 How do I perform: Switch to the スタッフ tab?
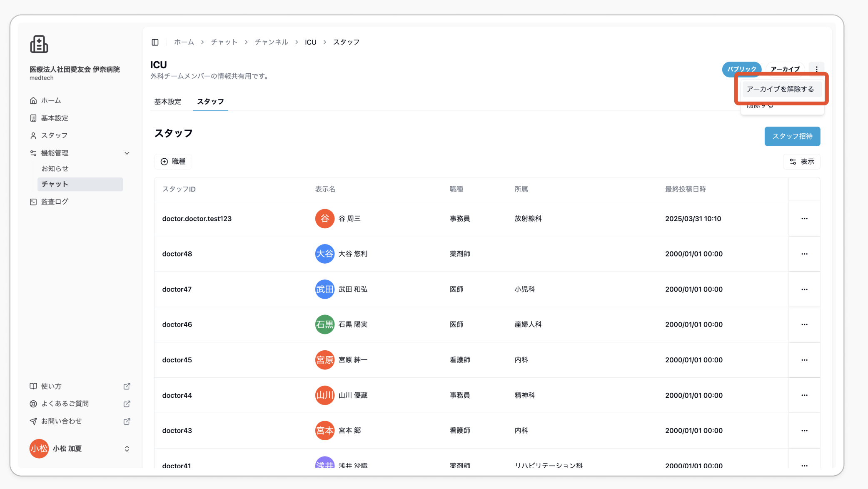tap(210, 102)
